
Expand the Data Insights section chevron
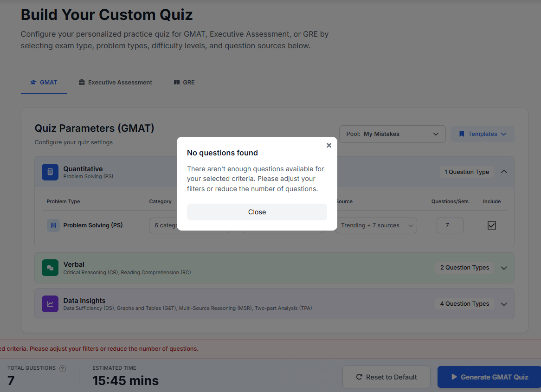[504, 304]
